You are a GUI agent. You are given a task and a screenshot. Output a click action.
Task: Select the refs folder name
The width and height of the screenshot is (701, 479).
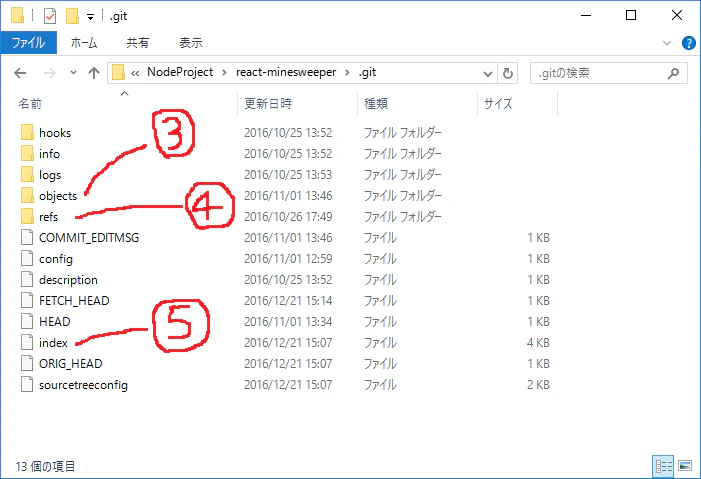click(x=49, y=217)
